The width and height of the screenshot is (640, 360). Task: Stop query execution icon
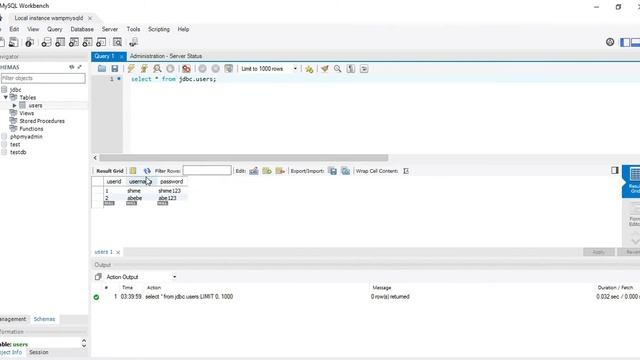coord(170,69)
